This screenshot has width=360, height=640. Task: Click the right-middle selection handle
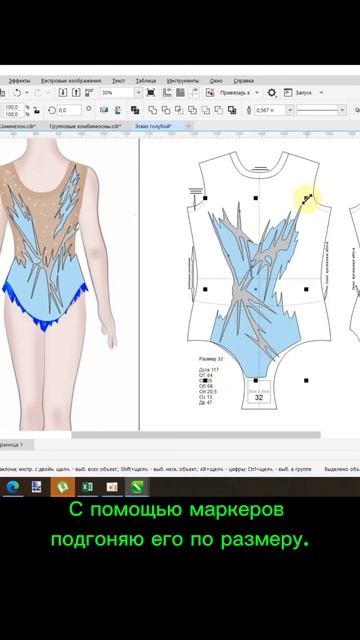click(x=306, y=289)
